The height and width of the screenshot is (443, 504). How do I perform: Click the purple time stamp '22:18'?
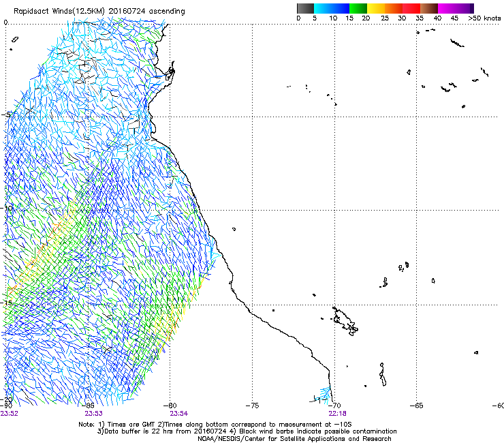click(x=337, y=414)
